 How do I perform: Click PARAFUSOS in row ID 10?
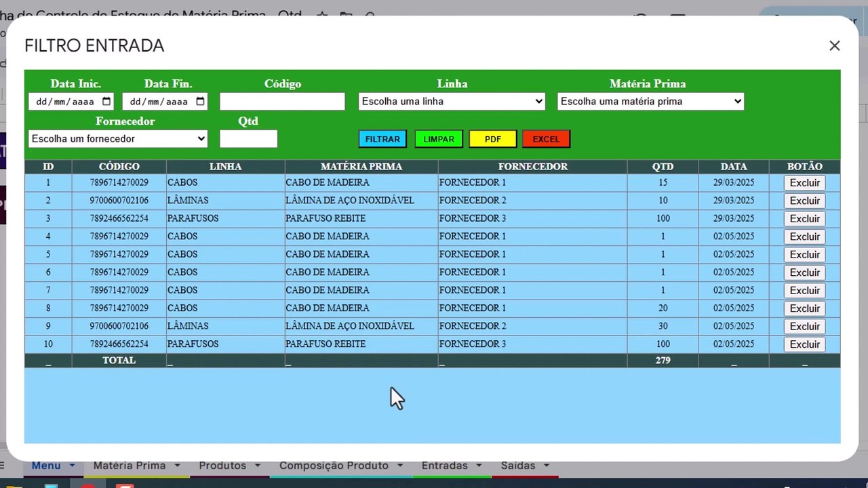pyautogui.click(x=193, y=344)
